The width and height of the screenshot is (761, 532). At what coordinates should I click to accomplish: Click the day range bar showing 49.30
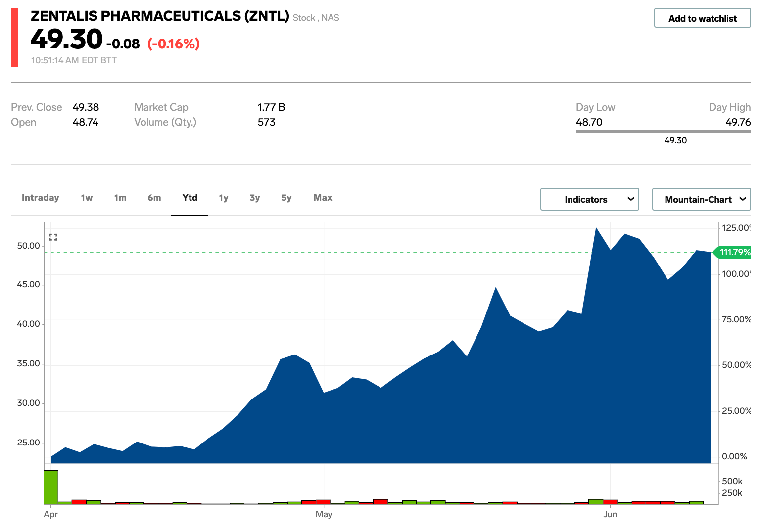663,131
